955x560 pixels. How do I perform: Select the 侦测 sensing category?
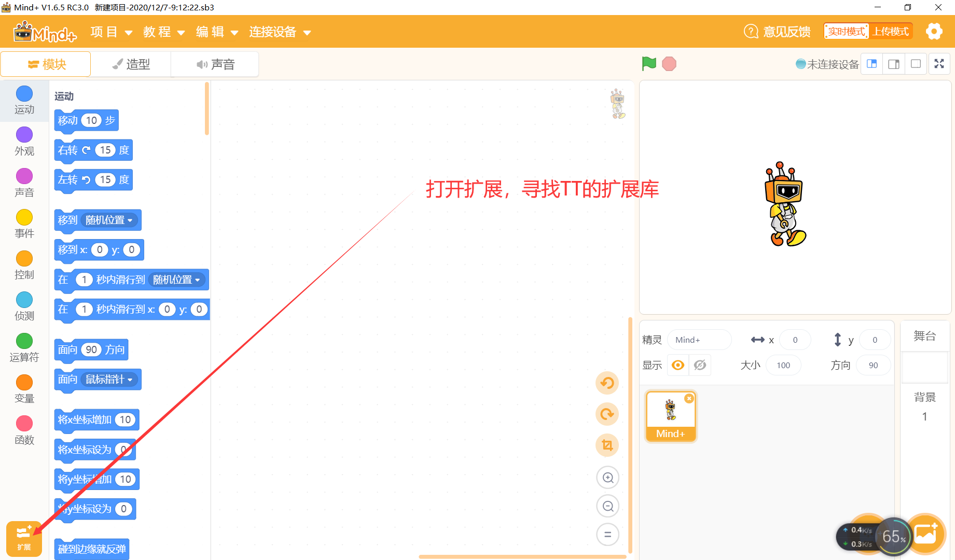pos(24,306)
